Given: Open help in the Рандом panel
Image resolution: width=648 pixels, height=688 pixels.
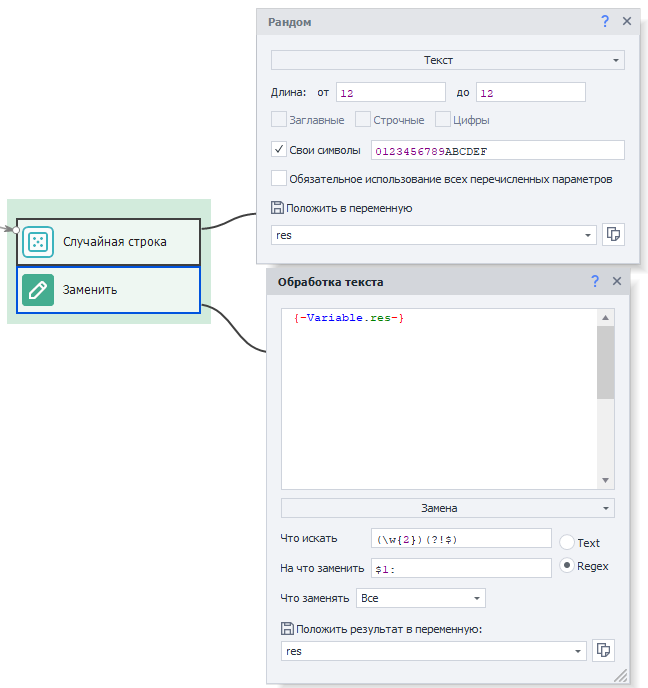Looking at the screenshot, I should click(x=605, y=21).
